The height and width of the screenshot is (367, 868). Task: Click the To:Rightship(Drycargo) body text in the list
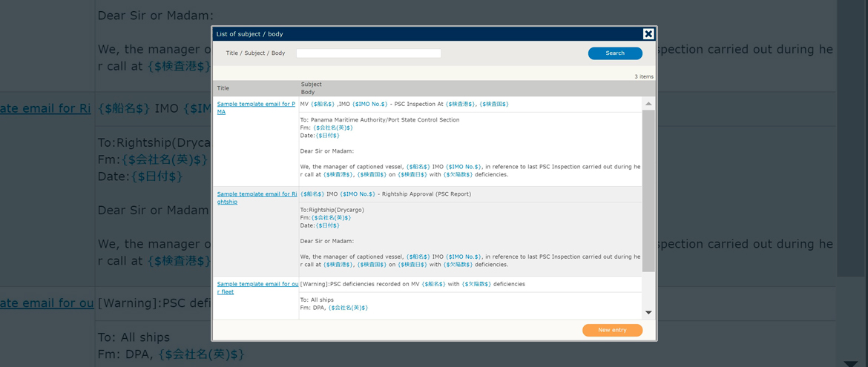[332, 210]
